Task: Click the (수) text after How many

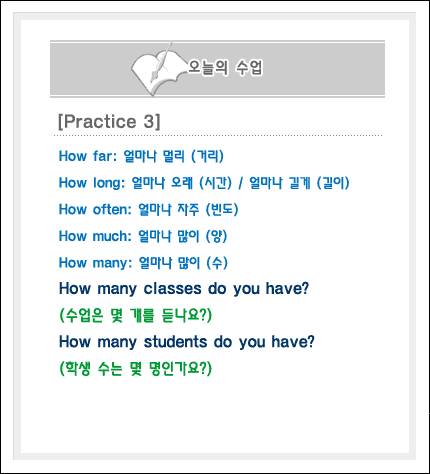Action: click(217, 263)
